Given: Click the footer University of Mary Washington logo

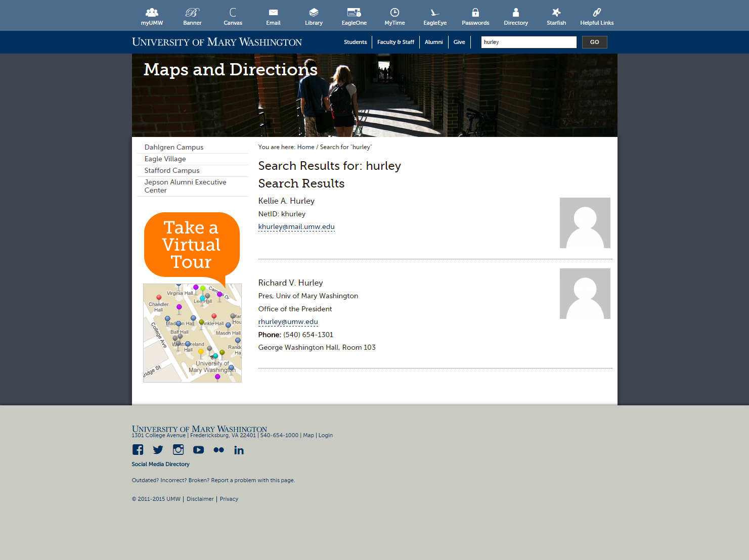Looking at the screenshot, I should (199, 429).
